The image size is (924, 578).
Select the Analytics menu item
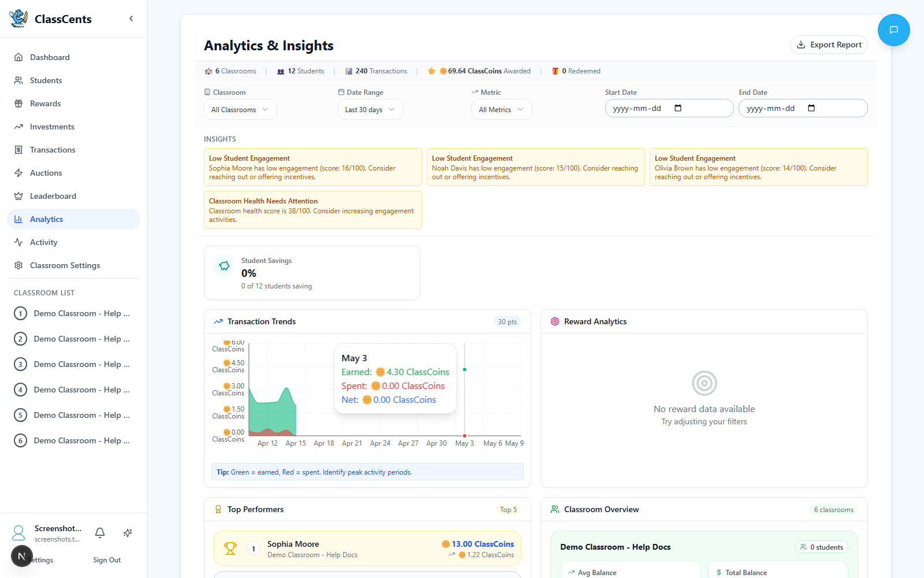(73, 219)
